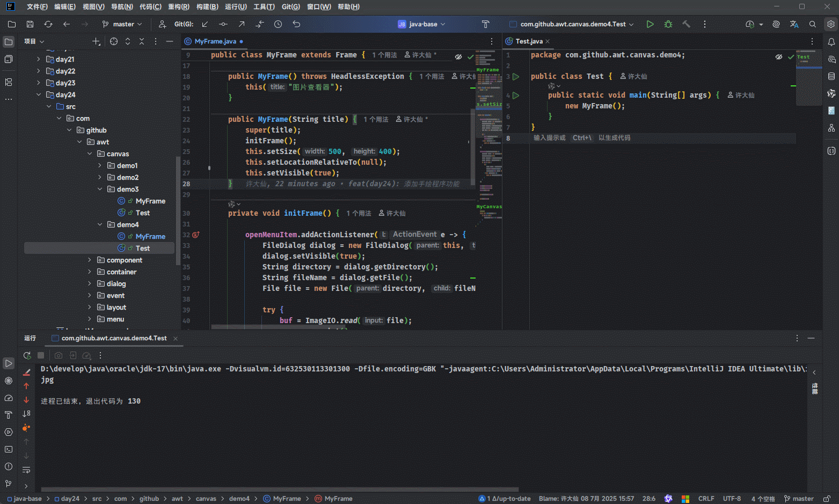The image size is (839, 504).
Task: Open the 构建(B) menu
Action: (x=207, y=7)
